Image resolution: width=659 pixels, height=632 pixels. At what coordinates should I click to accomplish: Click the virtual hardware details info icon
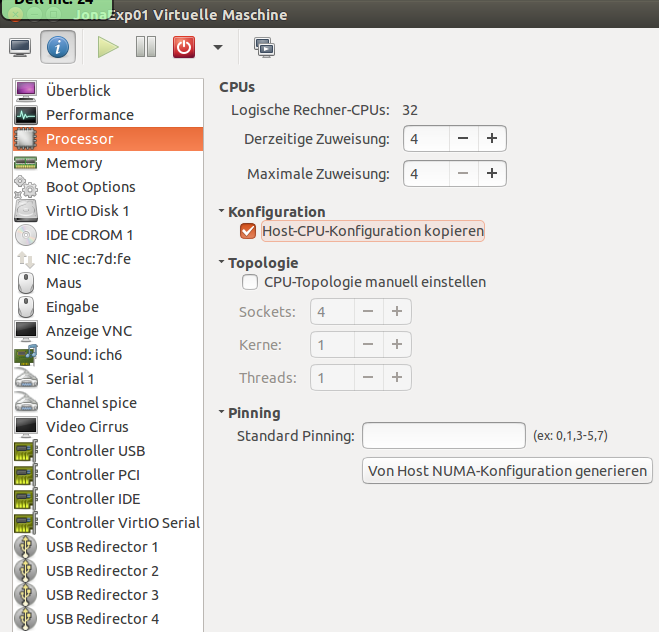tap(57, 46)
